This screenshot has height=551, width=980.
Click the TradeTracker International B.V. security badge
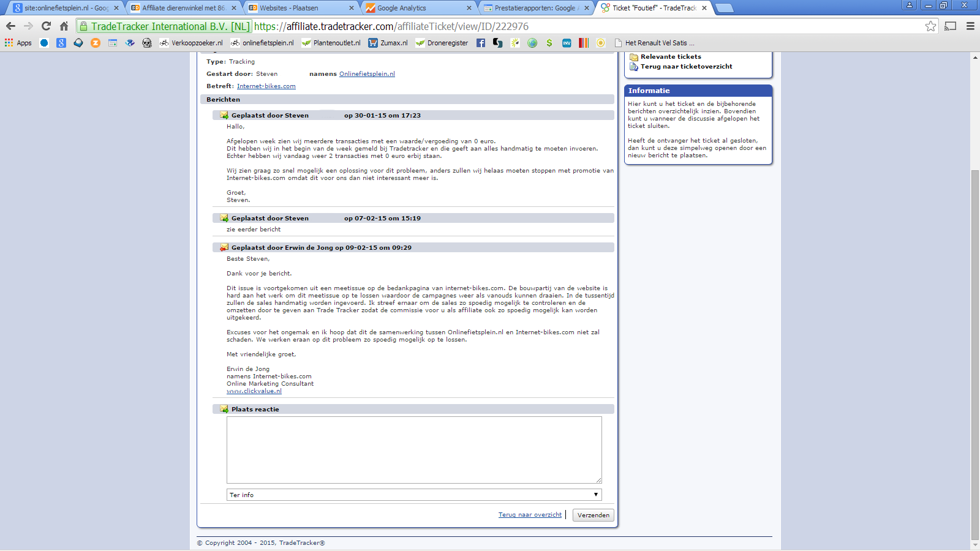pyautogui.click(x=164, y=26)
